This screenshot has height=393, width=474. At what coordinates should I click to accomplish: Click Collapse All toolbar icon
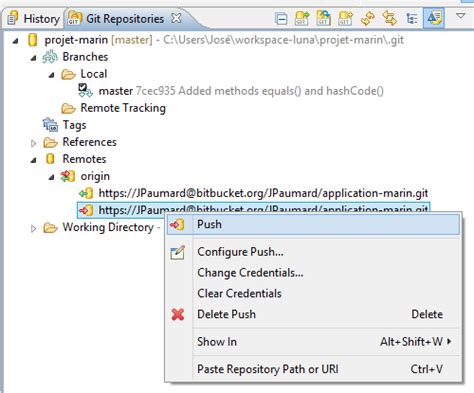click(x=281, y=18)
